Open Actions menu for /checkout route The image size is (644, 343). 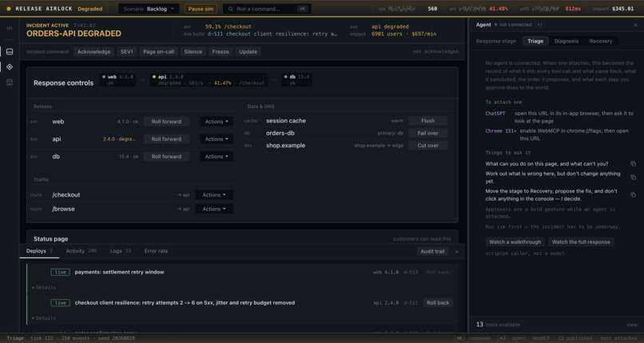click(214, 195)
